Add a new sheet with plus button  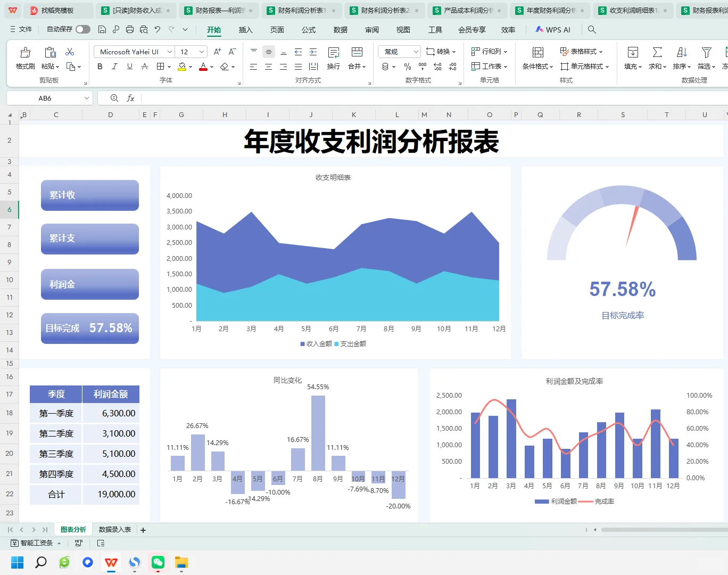tap(143, 530)
